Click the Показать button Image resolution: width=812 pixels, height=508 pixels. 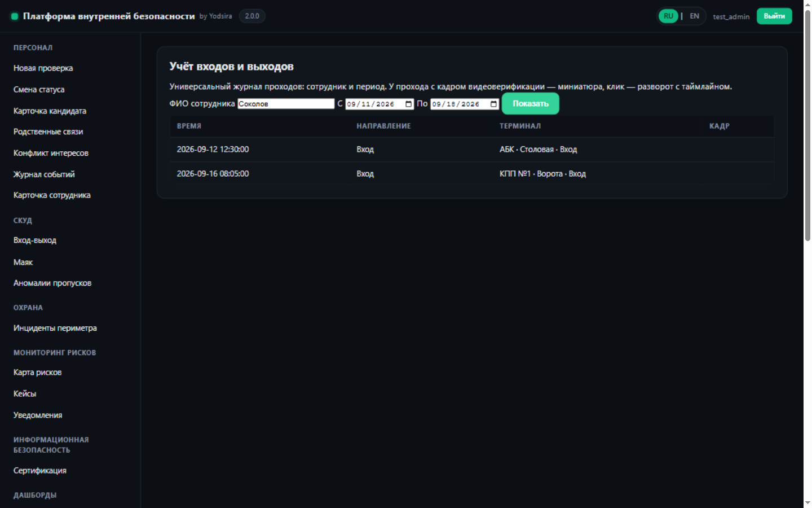[531, 104]
